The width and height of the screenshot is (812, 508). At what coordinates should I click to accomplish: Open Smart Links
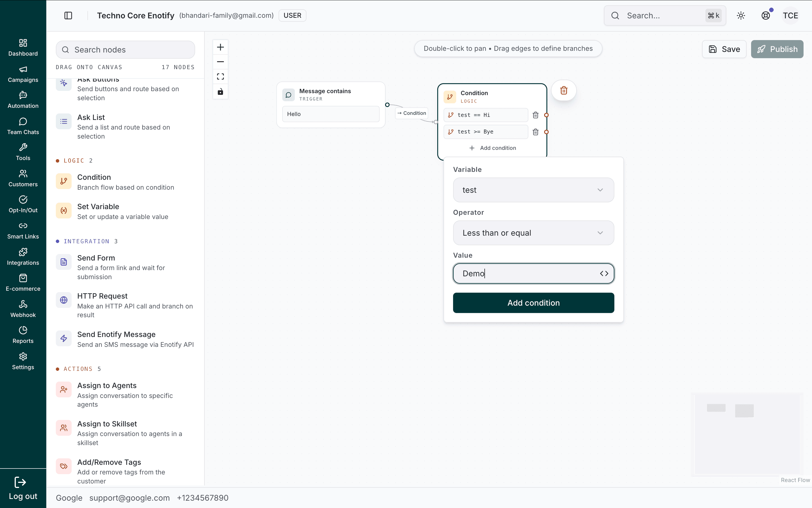(x=23, y=231)
